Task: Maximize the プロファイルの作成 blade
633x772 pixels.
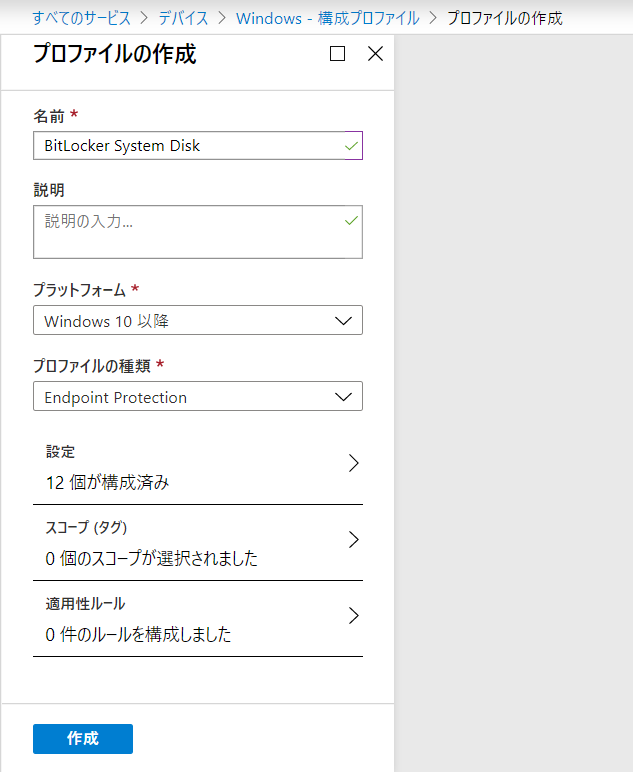Action: 337,54
